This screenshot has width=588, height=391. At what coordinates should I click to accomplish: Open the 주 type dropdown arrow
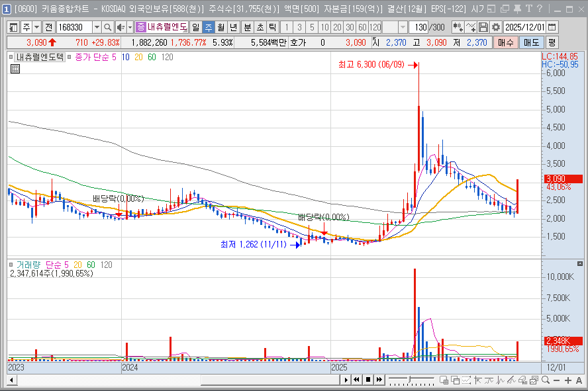coord(37,27)
